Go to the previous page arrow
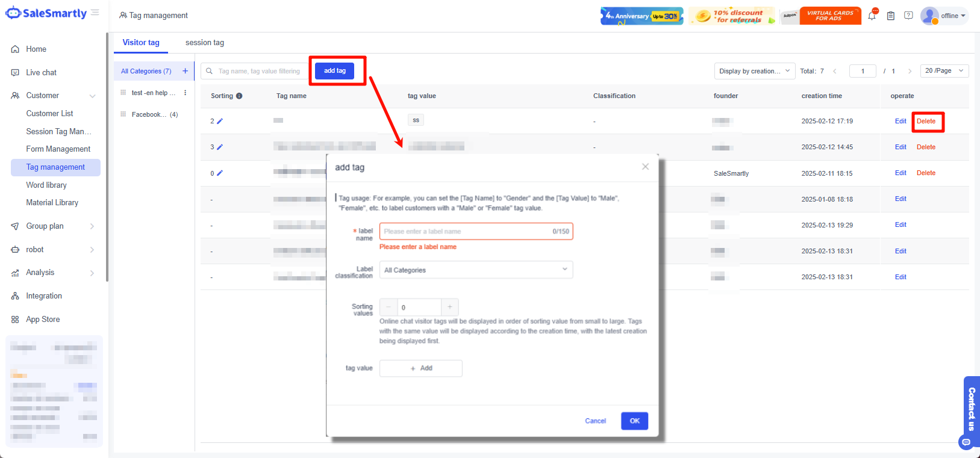Screen dimensions: 980x458 [x=835, y=71]
